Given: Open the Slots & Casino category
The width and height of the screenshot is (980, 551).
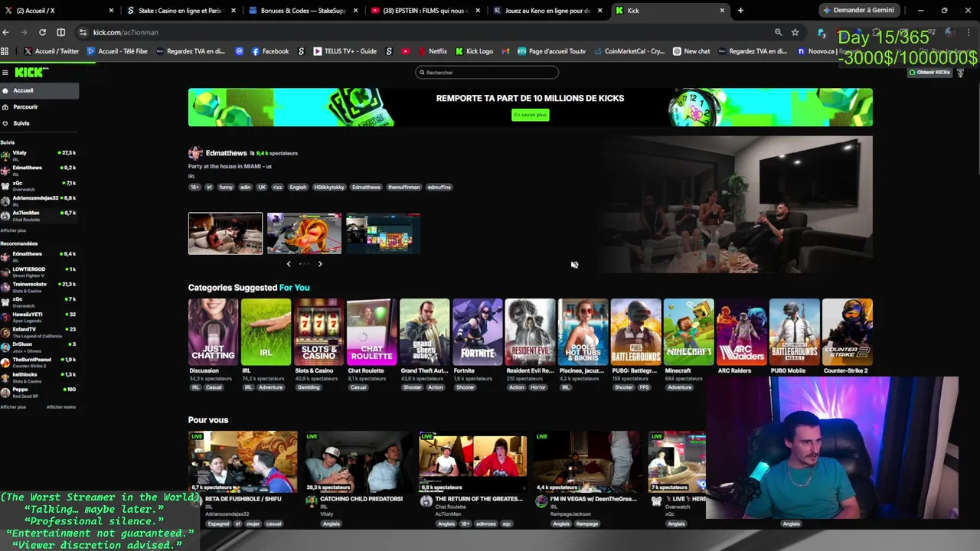Looking at the screenshot, I should click(318, 332).
